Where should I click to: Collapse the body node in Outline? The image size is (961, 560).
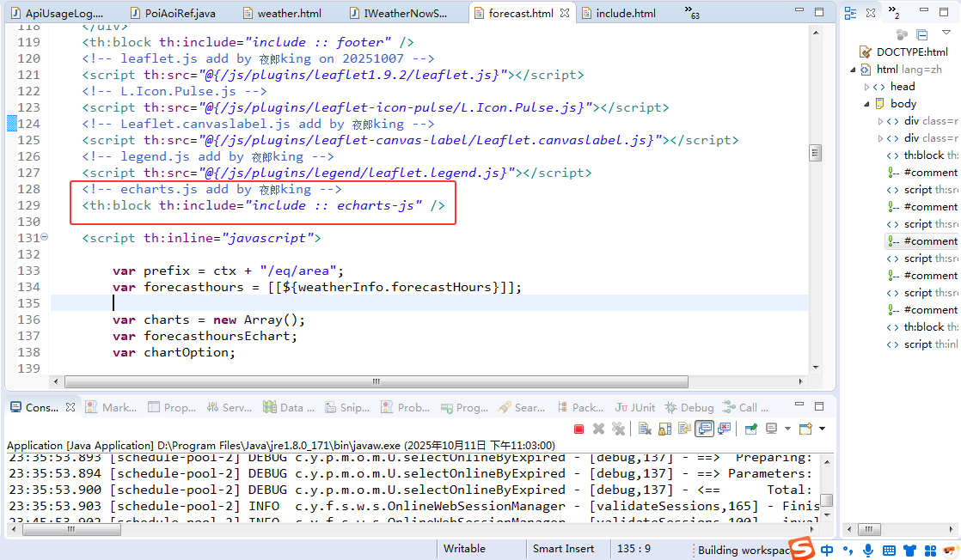[866, 104]
